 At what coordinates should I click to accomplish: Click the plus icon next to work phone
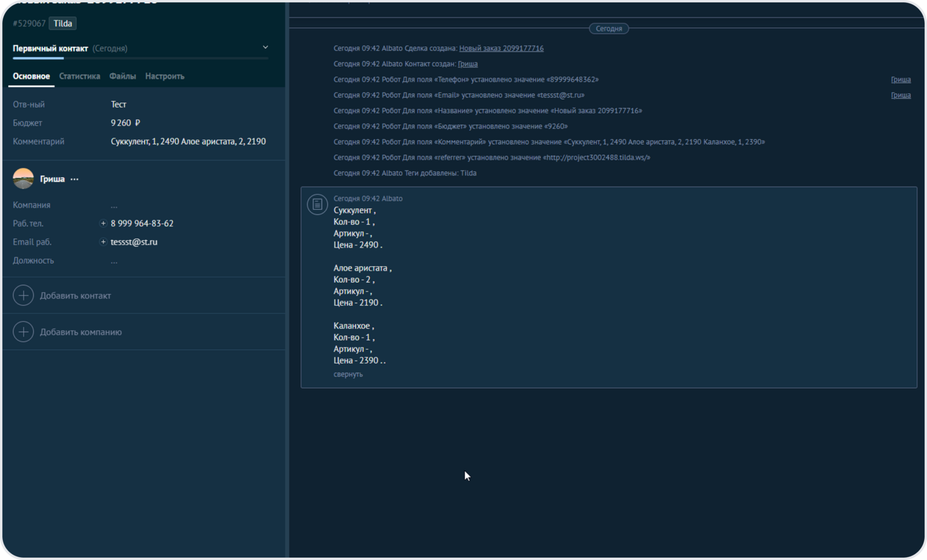tap(103, 224)
